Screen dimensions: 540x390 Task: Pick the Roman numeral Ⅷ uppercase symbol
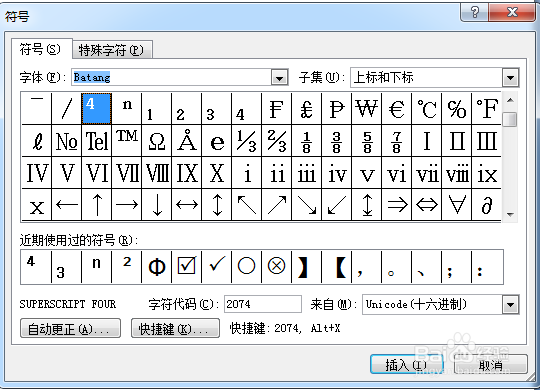(156, 173)
